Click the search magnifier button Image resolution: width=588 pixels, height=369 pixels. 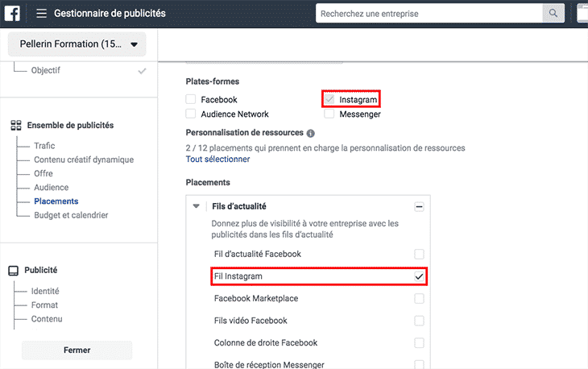point(552,14)
